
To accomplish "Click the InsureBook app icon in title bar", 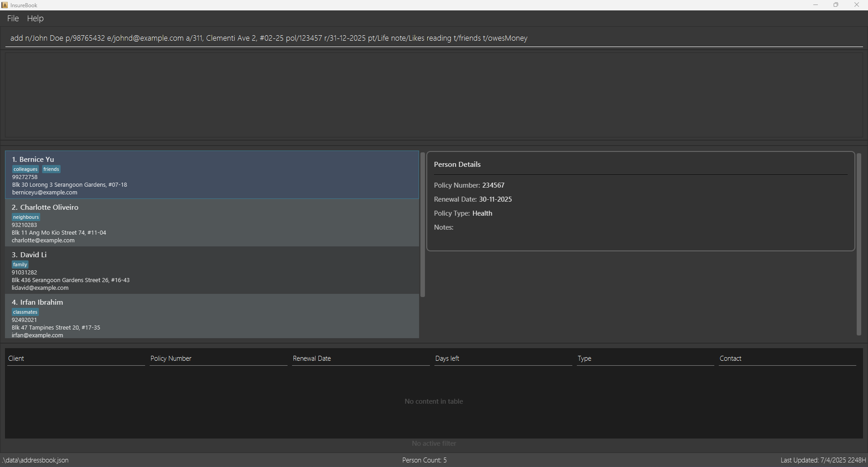I will pos(5,5).
